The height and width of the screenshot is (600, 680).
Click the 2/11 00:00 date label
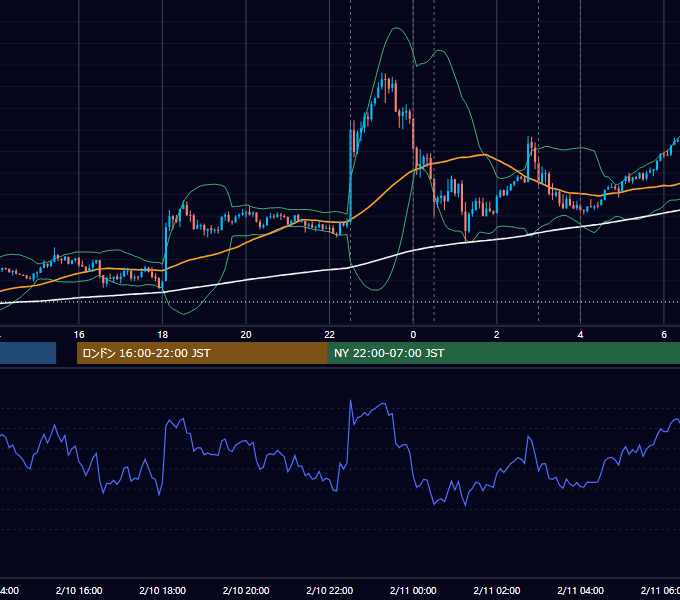[x=413, y=590]
